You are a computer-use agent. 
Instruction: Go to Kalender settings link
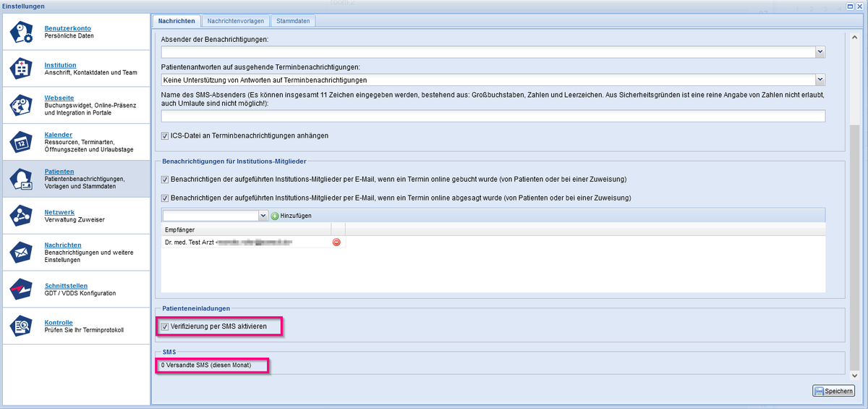[x=59, y=135]
